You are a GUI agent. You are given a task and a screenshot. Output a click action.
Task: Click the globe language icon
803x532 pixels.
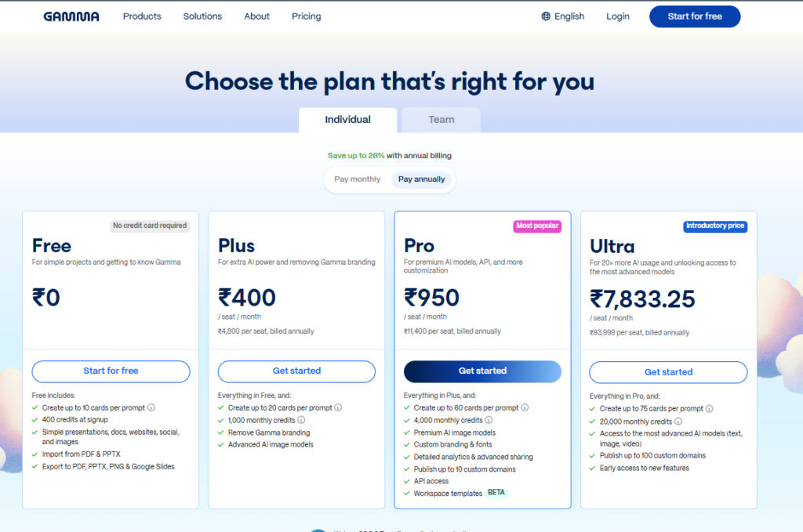pos(546,16)
